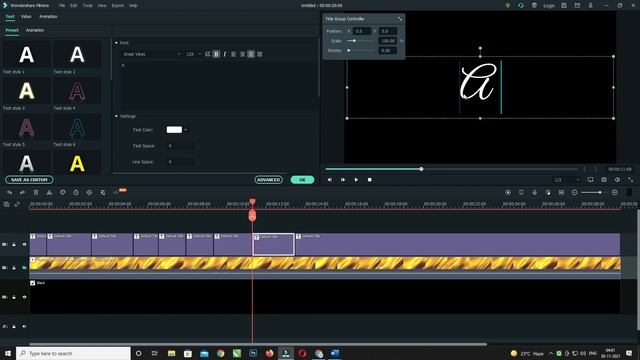Save the project with the title bar save icon
Viewport: 640px width, 360px height.
pos(564,6)
